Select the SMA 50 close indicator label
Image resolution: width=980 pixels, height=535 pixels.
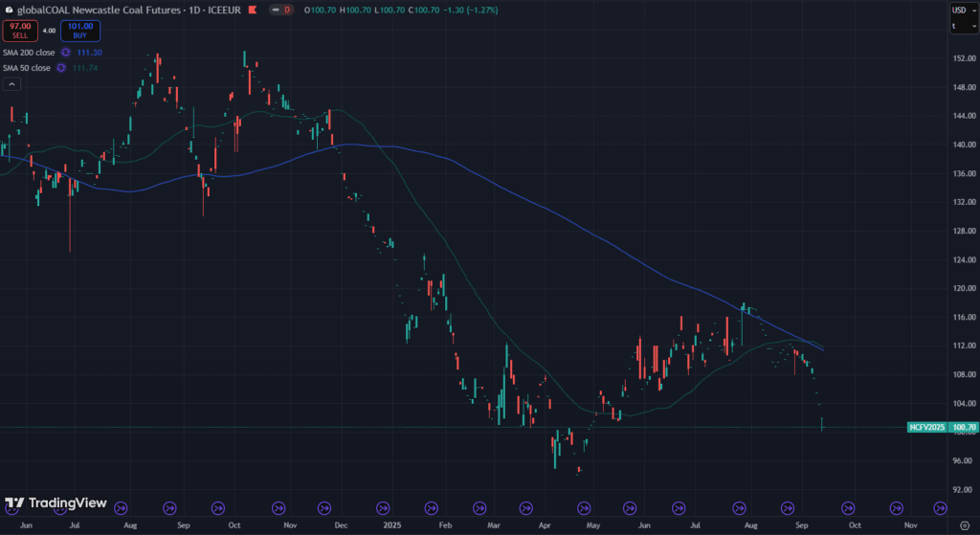(x=26, y=68)
